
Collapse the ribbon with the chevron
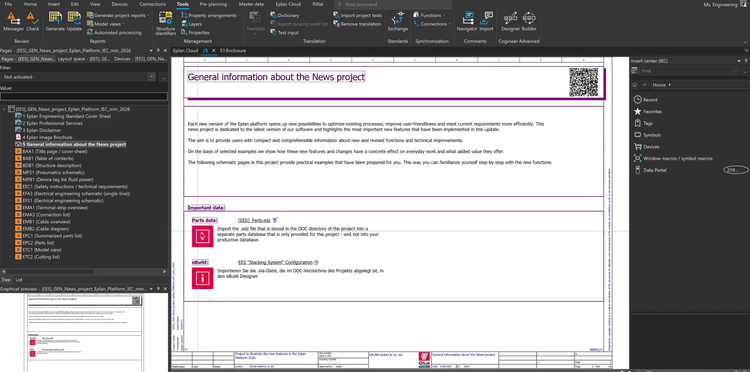click(x=745, y=42)
